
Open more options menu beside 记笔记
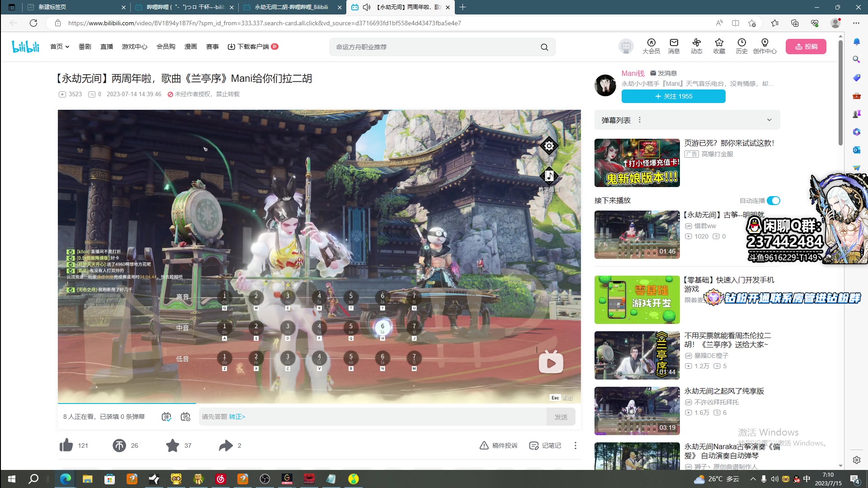[x=575, y=446]
